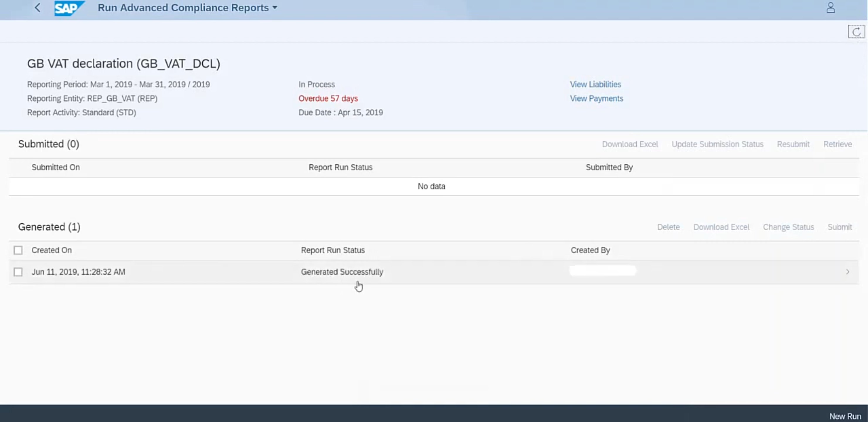Viewport: 868px width, 422px height.
Task: Open row details via the right chevron
Action: (847, 272)
